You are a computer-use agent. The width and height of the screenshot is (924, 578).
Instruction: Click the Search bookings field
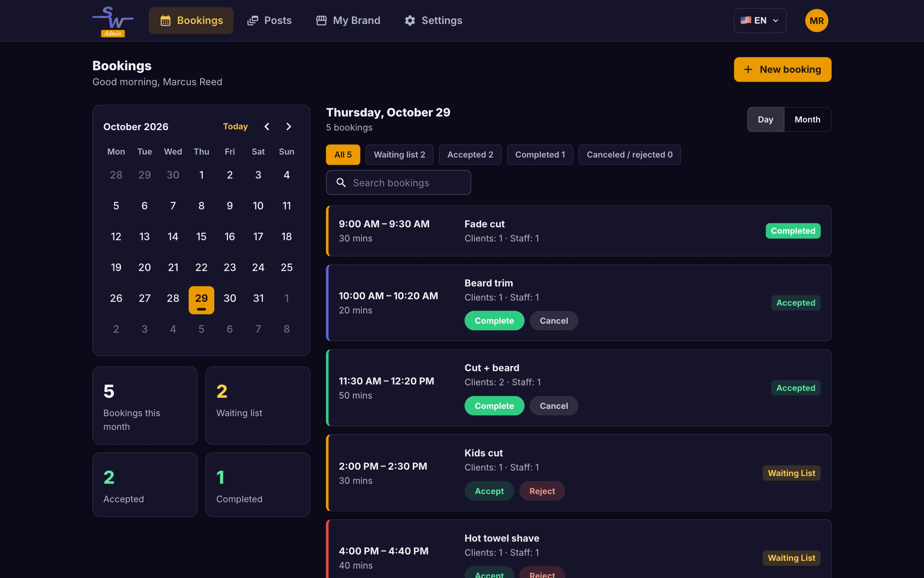coord(398,183)
